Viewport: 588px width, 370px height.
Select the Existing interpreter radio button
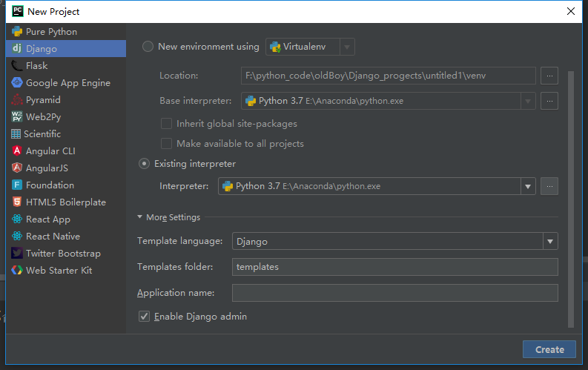coord(145,164)
